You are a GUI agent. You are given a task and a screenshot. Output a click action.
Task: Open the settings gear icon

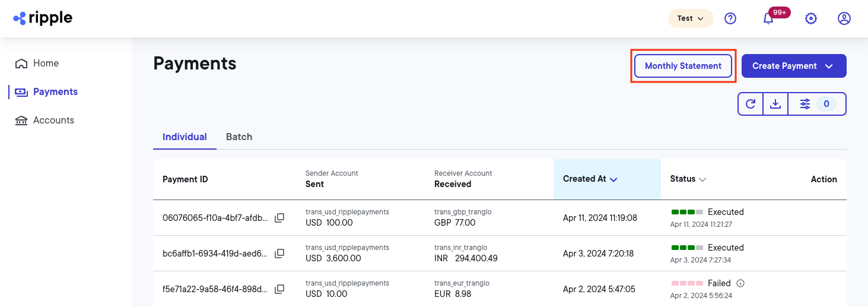tap(810, 18)
